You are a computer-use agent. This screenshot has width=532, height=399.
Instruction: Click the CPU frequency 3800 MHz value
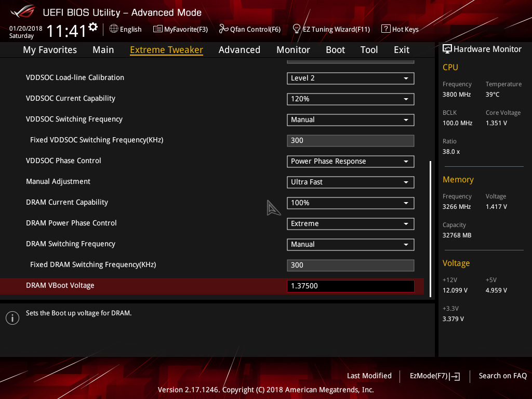(x=457, y=95)
